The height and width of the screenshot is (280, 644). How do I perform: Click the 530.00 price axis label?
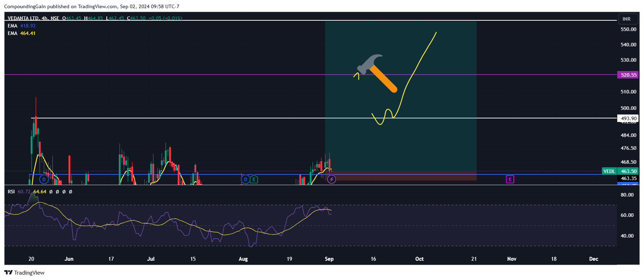[x=628, y=60]
